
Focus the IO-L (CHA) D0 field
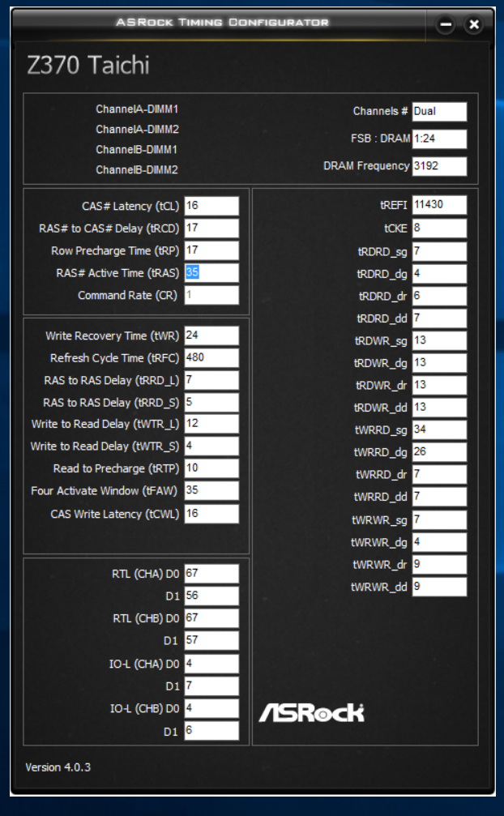211,664
